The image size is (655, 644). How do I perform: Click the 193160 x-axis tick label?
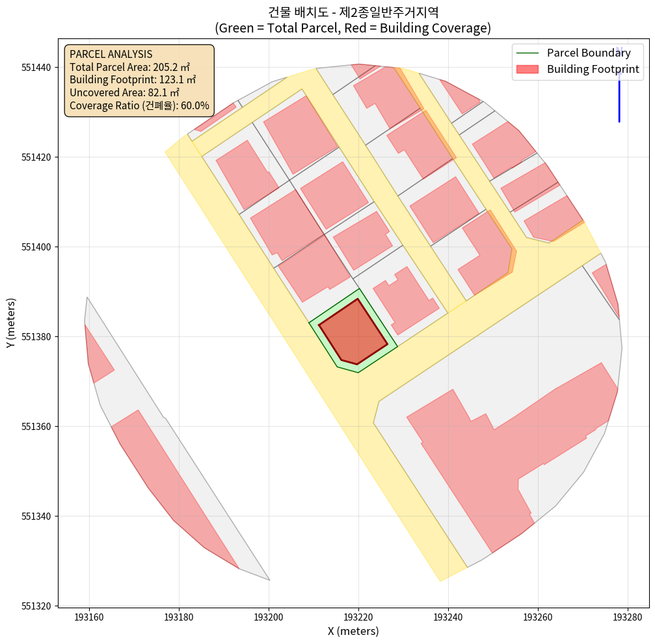click(x=88, y=615)
